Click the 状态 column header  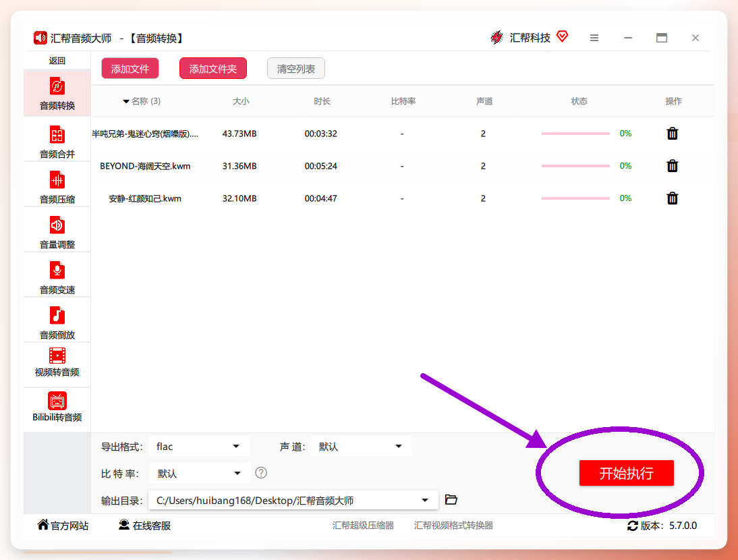tap(579, 101)
